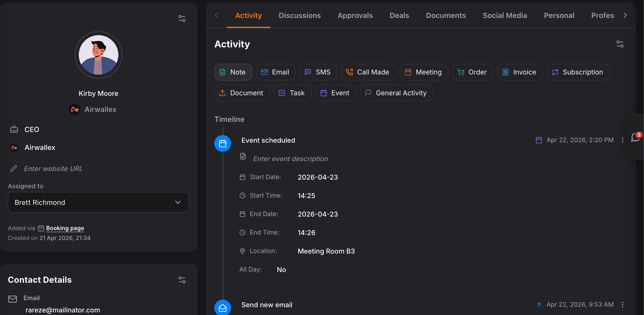Image resolution: width=644 pixels, height=315 pixels.
Task: Click the Send new email timeline icon
Action: [222, 308]
